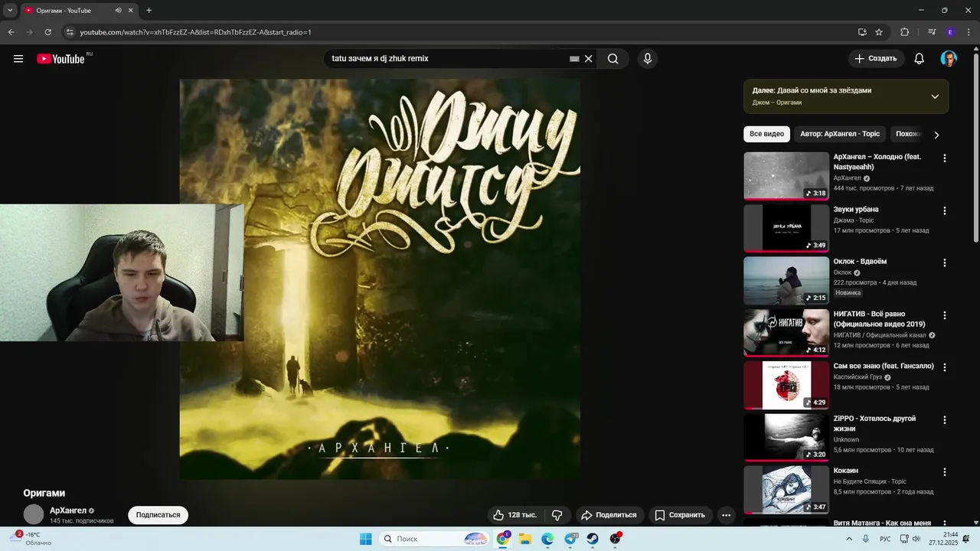
Task: Open options for Оклок - Вдвоём video
Action: (944, 262)
